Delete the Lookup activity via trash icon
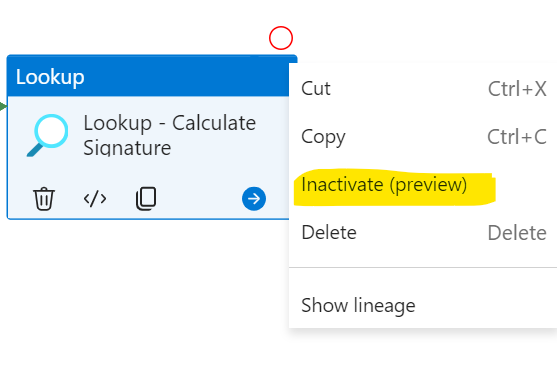This screenshot has height=365, width=557. [x=44, y=199]
